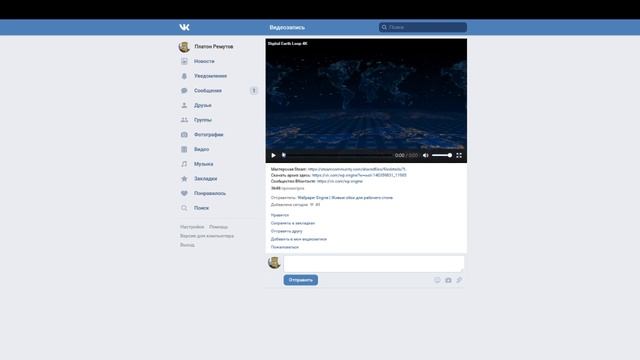640x360 pixels.
Task: Enter fullscreen with the expand icon
Action: tap(459, 156)
